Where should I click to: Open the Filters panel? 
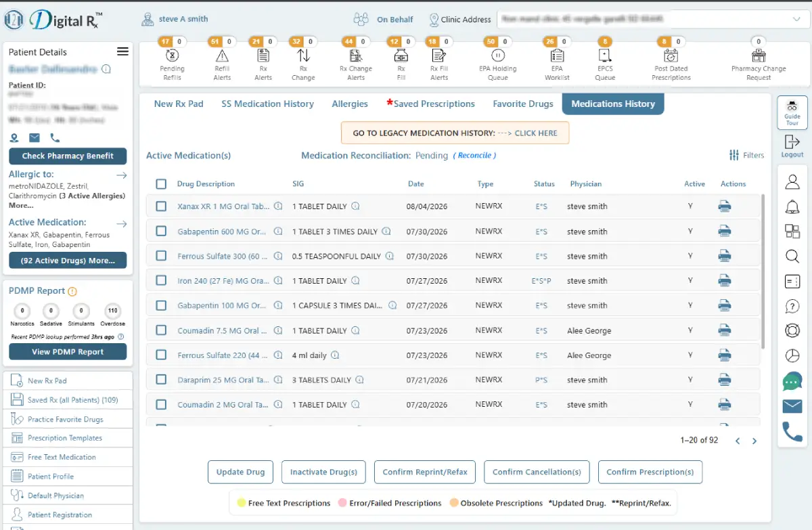pos(746,156)
